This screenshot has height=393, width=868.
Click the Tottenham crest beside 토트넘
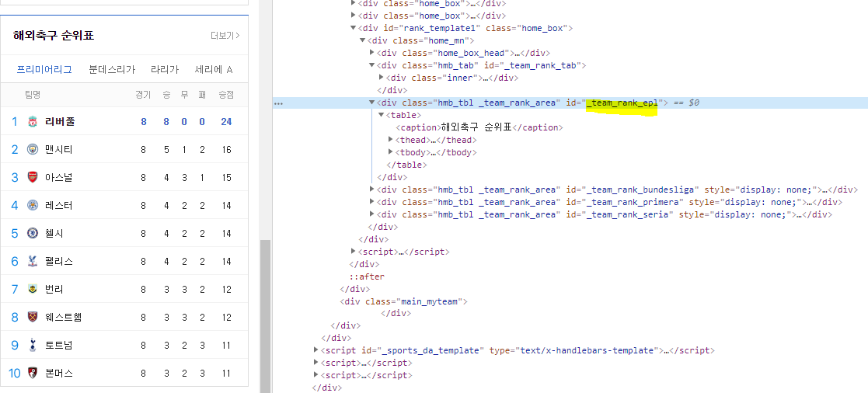33,346
